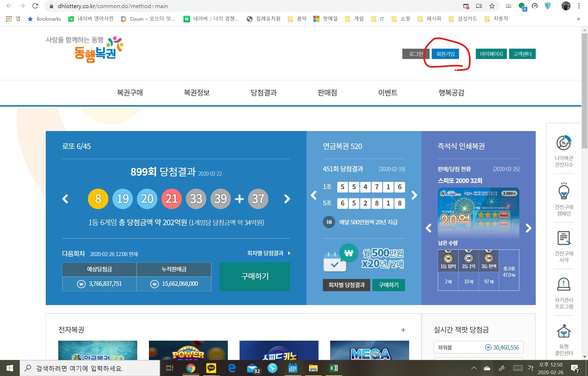Image resolution: width=588 pixels, height=376 pixels.
Task: Expand the hidden bookmarks overflow chevron
Action: tap(578, 19)
